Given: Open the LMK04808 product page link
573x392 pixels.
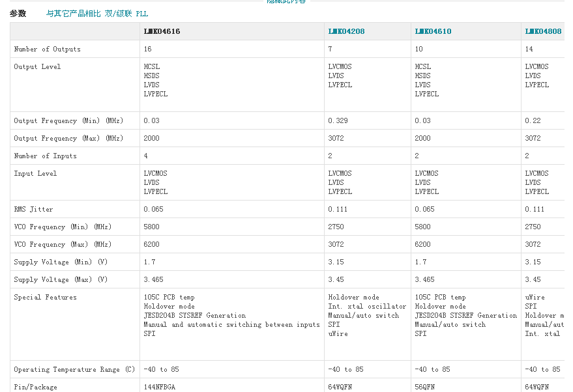Looking at the screenshot, I should [x=542, y=31].
